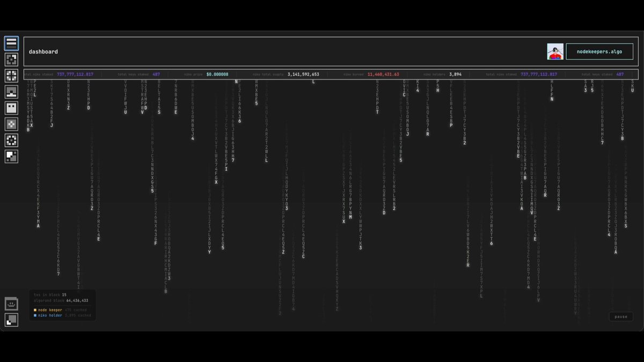
Task: Open the two-eyed block face sidebar icon
Action: pyautogui.click(x=11, y=108)
